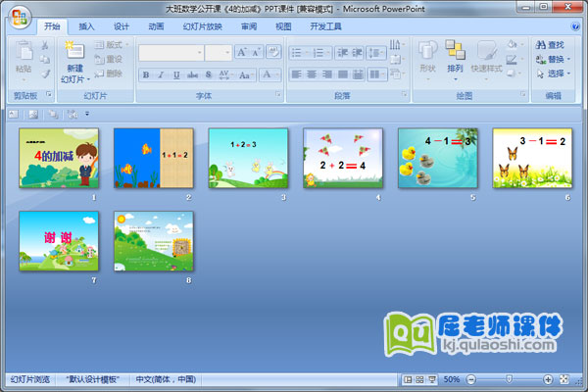Click the Reset (重设) button
Screen dimensions: 588x392
pyautogui.click(x=109, y=59)
